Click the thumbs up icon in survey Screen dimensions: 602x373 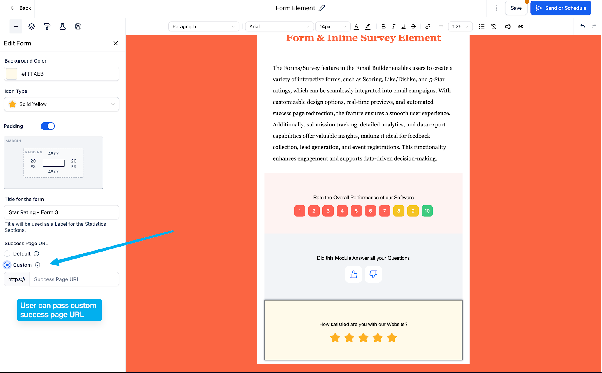(x=354, y=274)
